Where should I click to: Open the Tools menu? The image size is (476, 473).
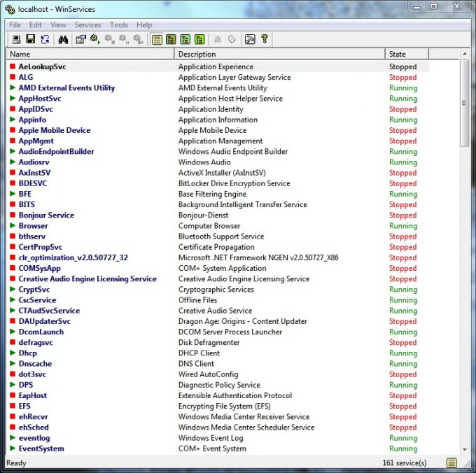click(119, 24)
